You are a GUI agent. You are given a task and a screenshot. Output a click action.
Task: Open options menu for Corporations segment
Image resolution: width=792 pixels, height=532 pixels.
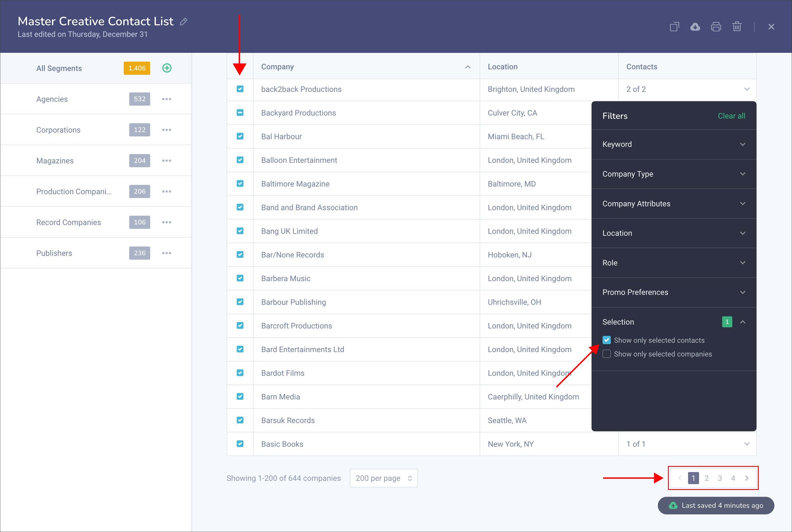[167, 130]
